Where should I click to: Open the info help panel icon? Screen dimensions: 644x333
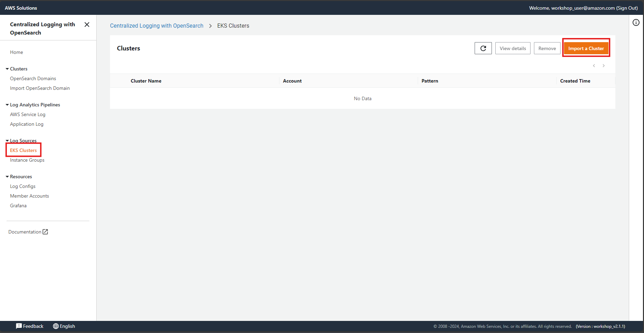coord(636,22)
